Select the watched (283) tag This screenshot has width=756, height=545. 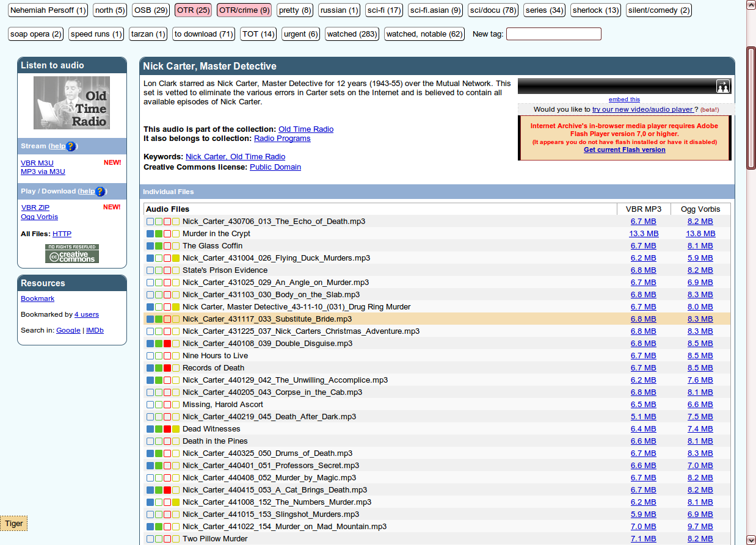(x=352, y=34)
